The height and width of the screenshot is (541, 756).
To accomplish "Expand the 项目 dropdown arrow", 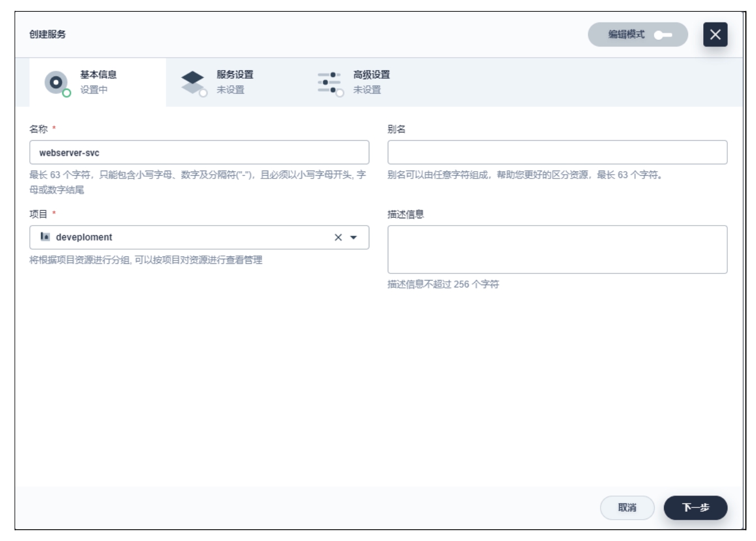I will pos(354,237).
